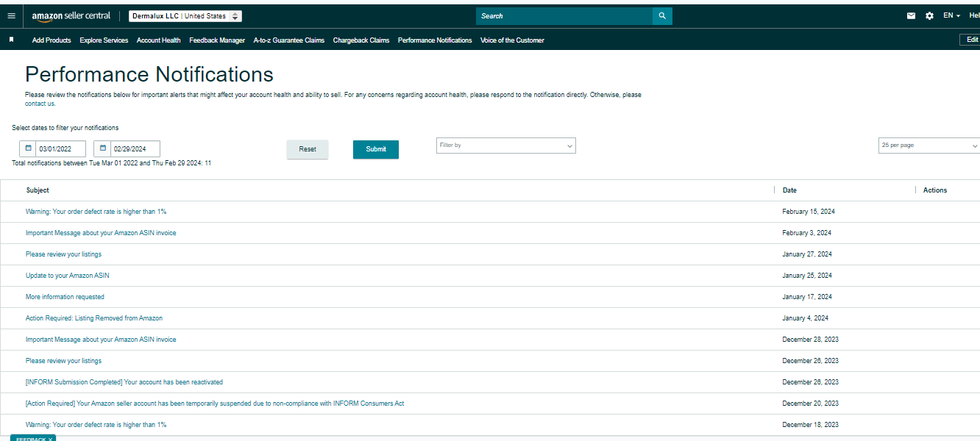Open Explore Services menu item
The width and height of the screenshot is (980, 441).
click(x=104, y=40)
